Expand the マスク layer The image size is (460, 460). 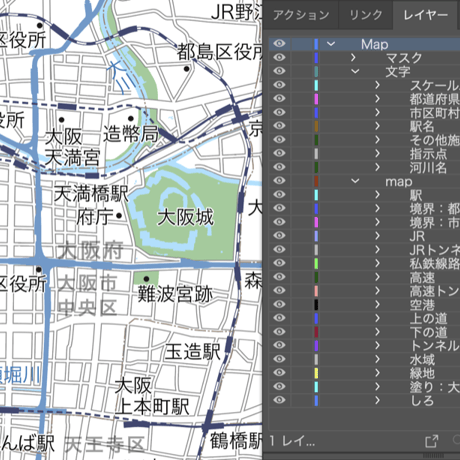point(353,58)
